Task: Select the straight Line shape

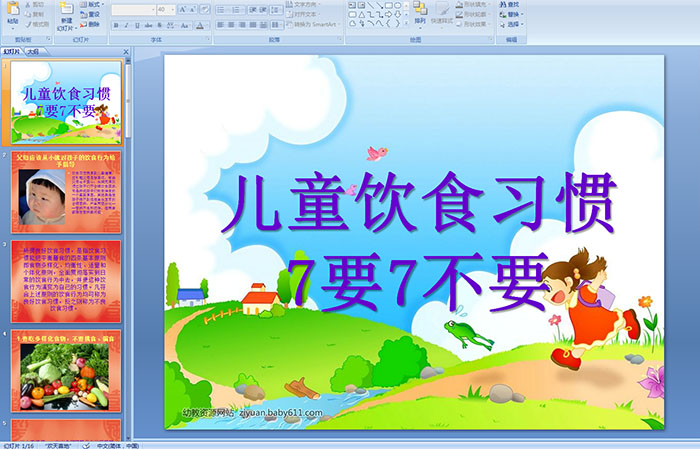Action: click(371, 5)
